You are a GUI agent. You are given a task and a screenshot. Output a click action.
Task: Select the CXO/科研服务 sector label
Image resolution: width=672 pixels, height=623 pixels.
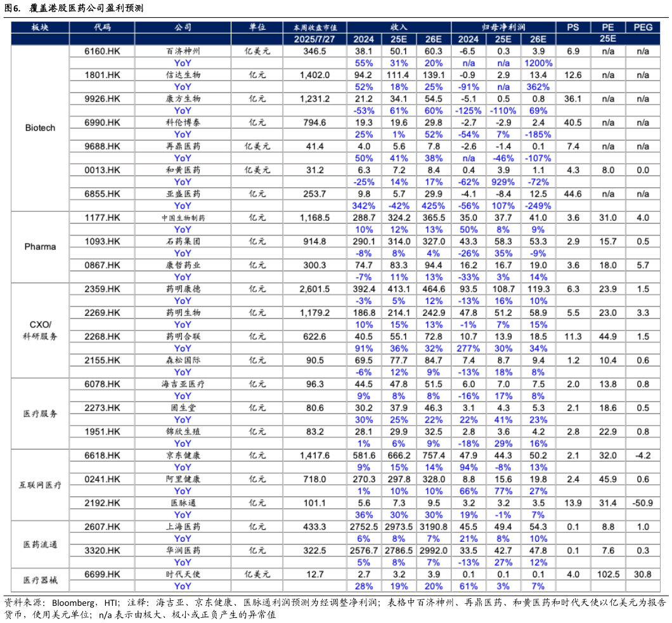pyautogui.click(x=40, y=330)
